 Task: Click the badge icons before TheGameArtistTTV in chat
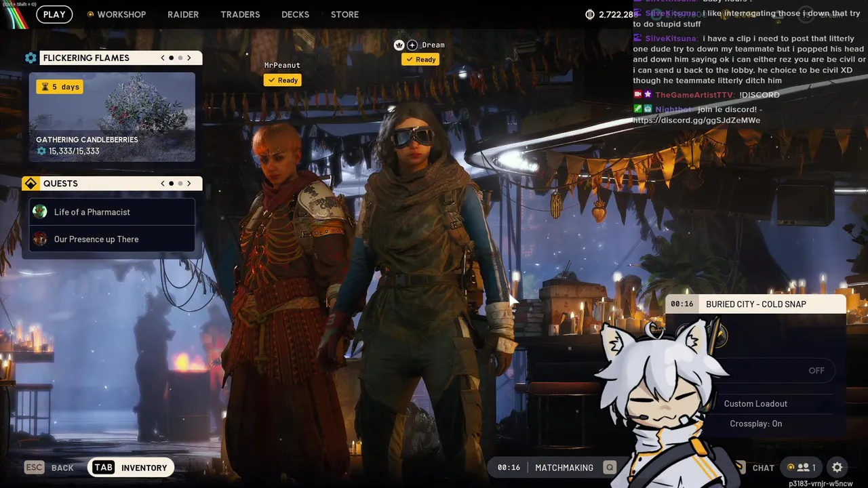(x=642, y=95)
